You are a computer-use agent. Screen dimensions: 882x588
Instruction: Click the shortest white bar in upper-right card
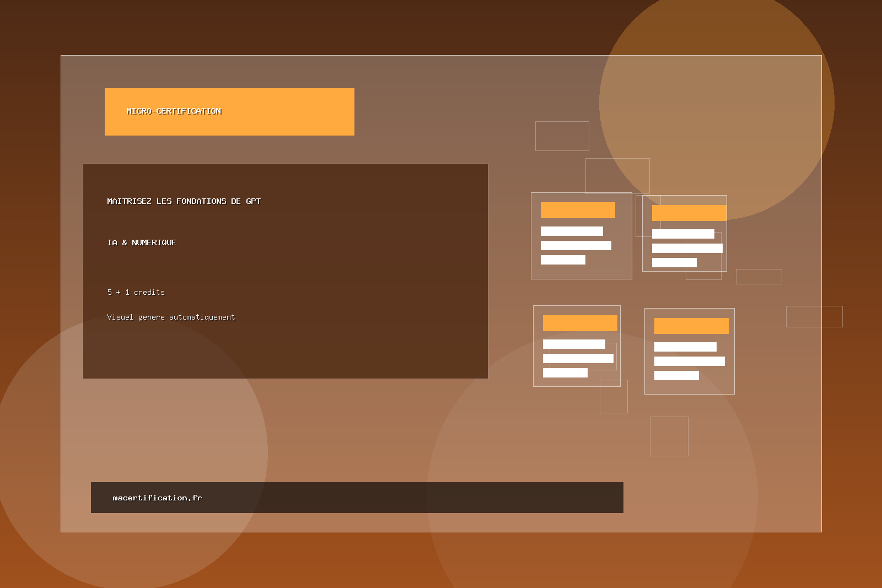pos(674,263)
